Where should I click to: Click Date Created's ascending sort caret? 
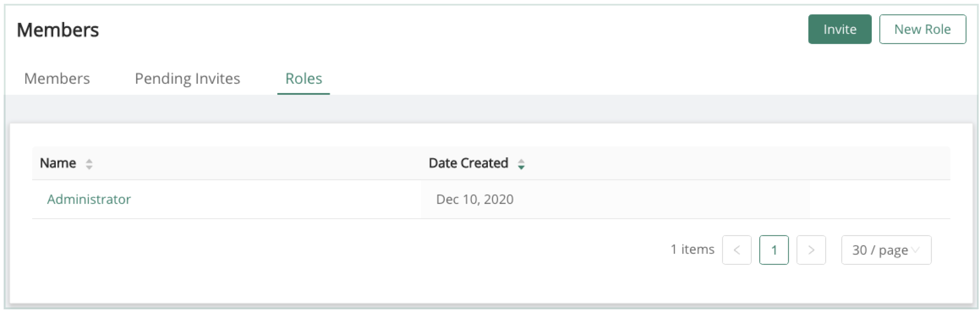[521, 161]
